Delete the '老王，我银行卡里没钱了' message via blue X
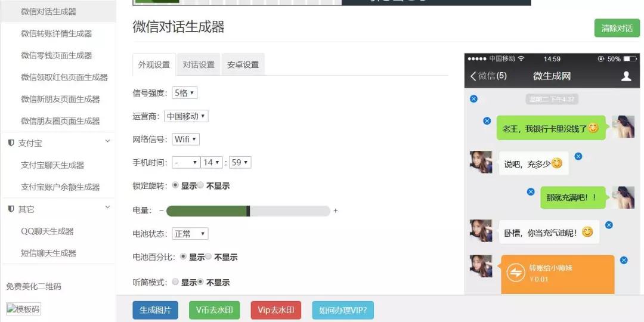The image size is (644, 322). point(487,121)
